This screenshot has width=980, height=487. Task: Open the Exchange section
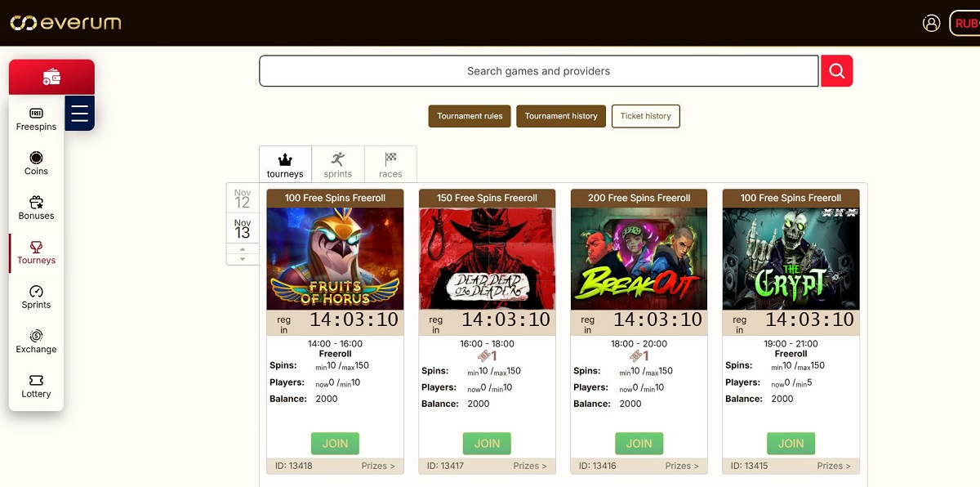click(x=36, y=342)
